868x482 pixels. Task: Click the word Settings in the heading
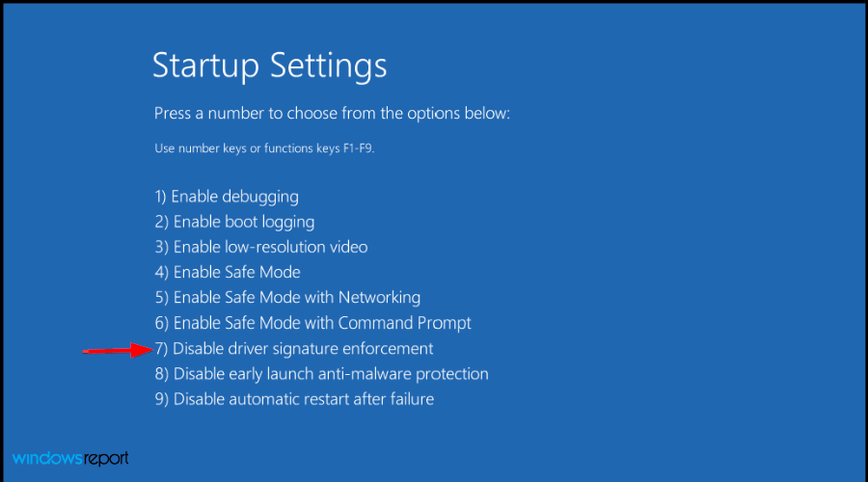(x=329, y=66)
